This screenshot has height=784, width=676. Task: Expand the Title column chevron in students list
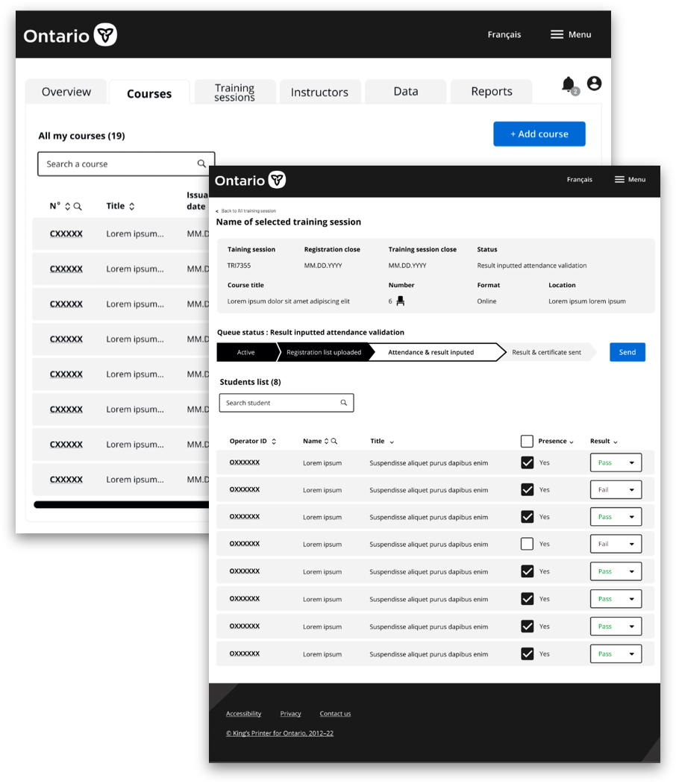(392, 442)
